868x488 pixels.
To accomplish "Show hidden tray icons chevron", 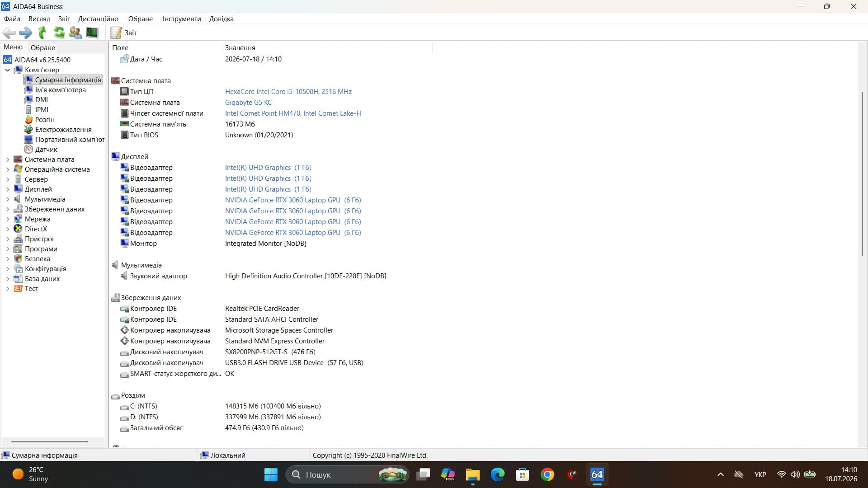I will 721,474.
